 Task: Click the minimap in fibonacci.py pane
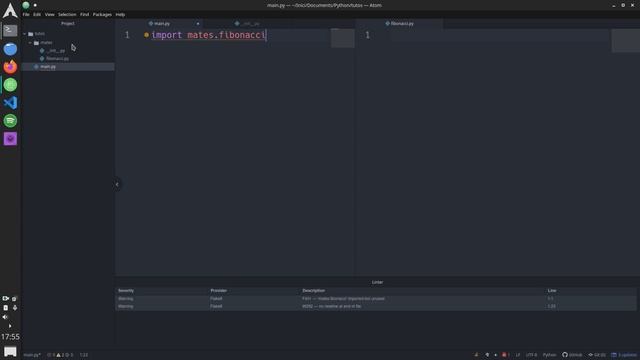coord(625,40)
